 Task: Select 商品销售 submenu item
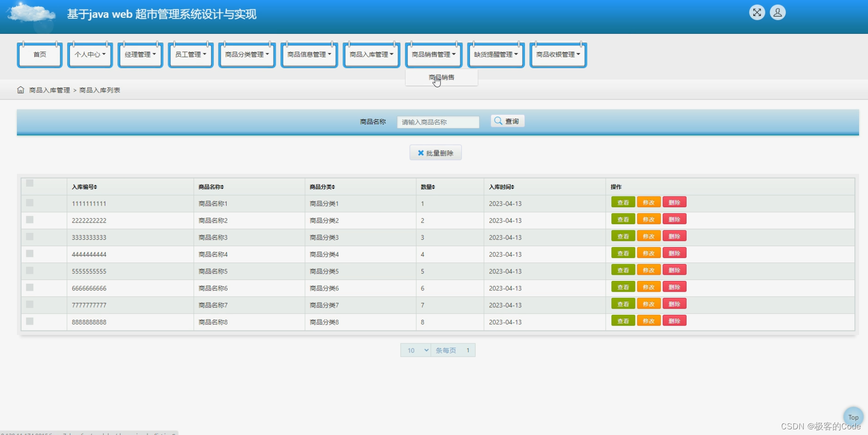tap(441, 78)
